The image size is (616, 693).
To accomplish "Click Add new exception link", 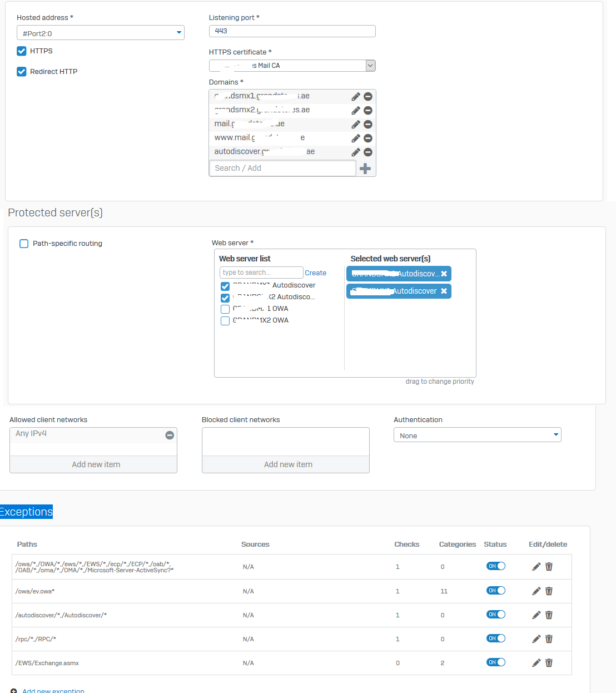I will (53, 690).
